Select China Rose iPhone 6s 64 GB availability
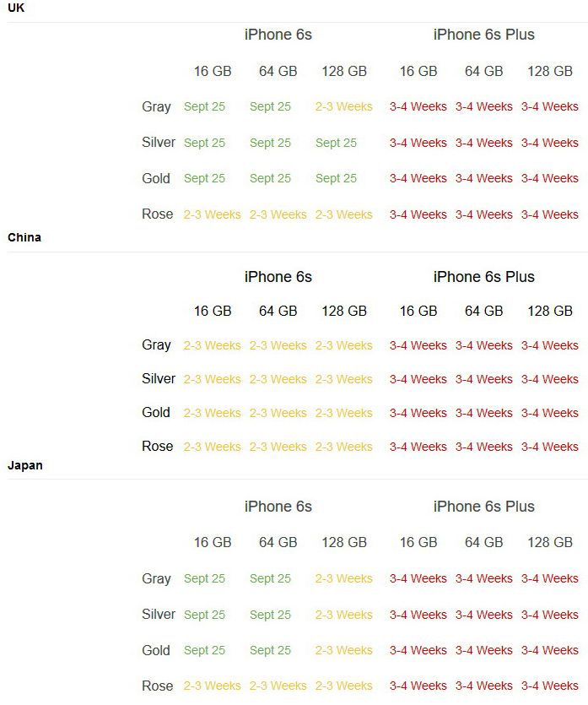 pos(278,447)
